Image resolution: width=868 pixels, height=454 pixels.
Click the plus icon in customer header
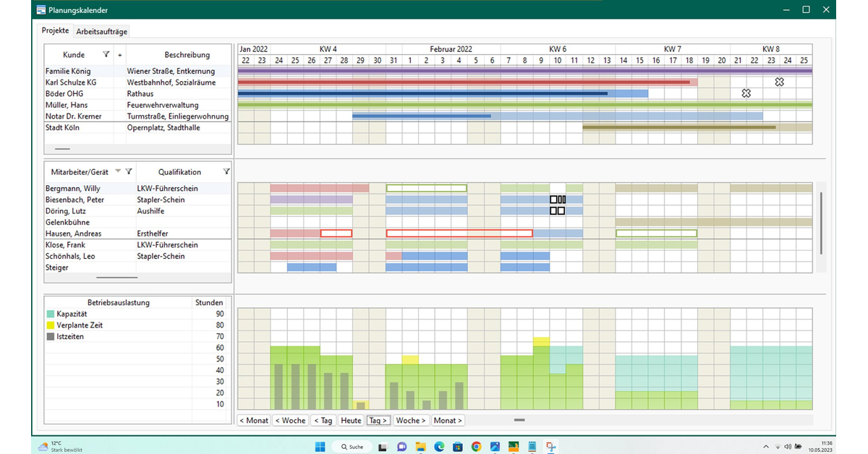click(119, 55)
